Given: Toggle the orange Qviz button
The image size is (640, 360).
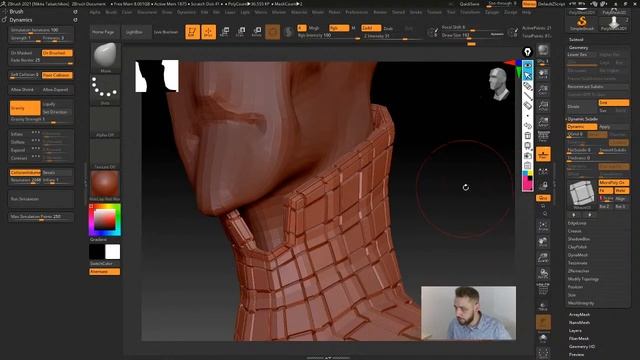Looking at the screenshot, I should 543,198.
